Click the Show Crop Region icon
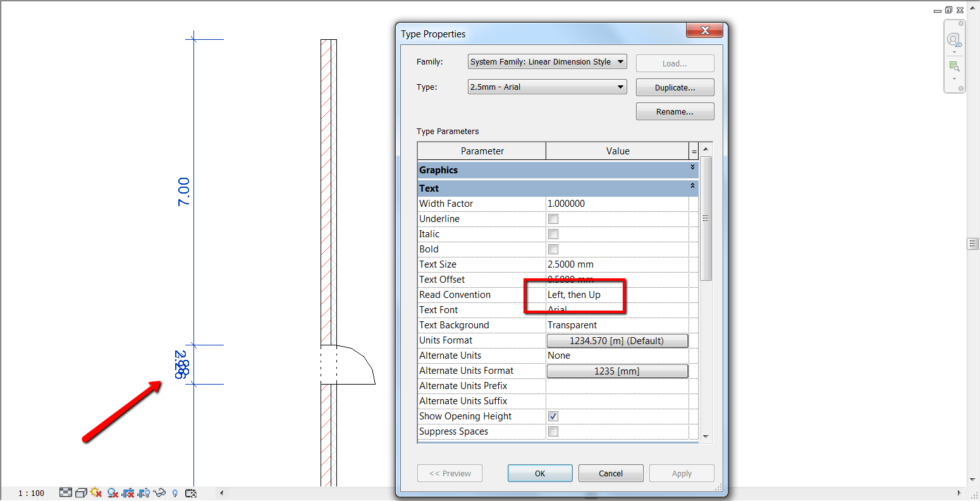This screenshot has height=501, width=980. point(144,493)
